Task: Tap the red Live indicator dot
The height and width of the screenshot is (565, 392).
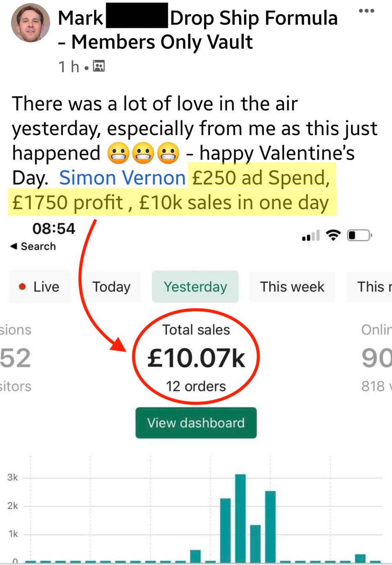Action: (22, 287)
